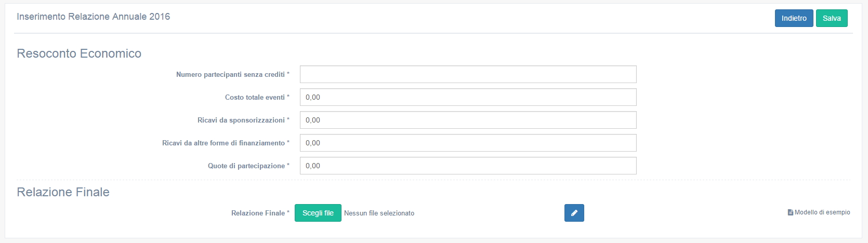Focus the Numero partecipanti senza crediti field

[x=468, y=74]
